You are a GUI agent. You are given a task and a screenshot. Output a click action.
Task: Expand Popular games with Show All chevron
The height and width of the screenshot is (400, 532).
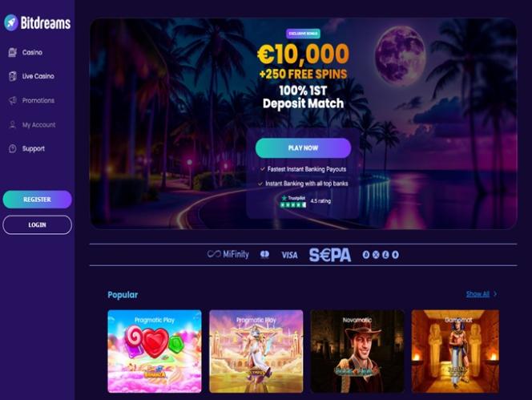495,294
